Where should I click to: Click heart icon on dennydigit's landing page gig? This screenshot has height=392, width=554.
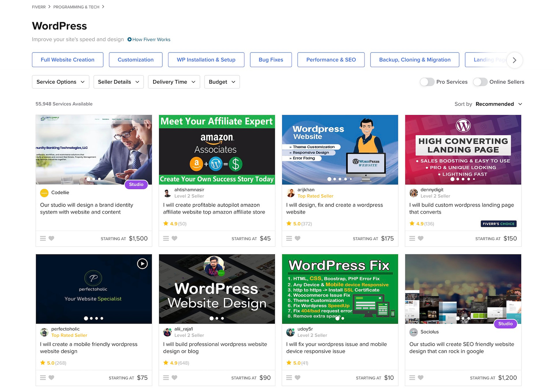coord(421,238)
